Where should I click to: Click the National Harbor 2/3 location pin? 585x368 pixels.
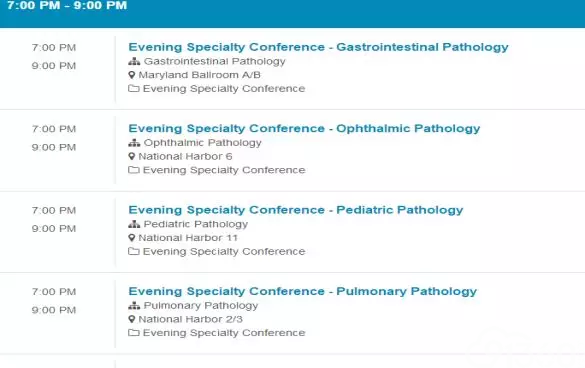click(131, 319)
